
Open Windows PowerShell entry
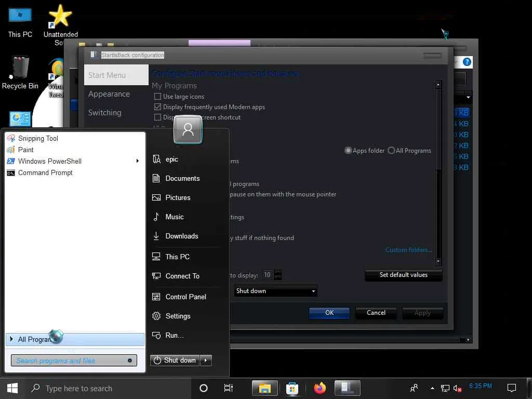(x=49, y=161)
